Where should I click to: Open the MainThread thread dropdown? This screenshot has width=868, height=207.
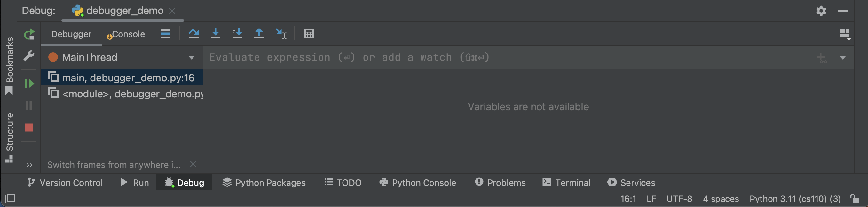click(191, 57)
